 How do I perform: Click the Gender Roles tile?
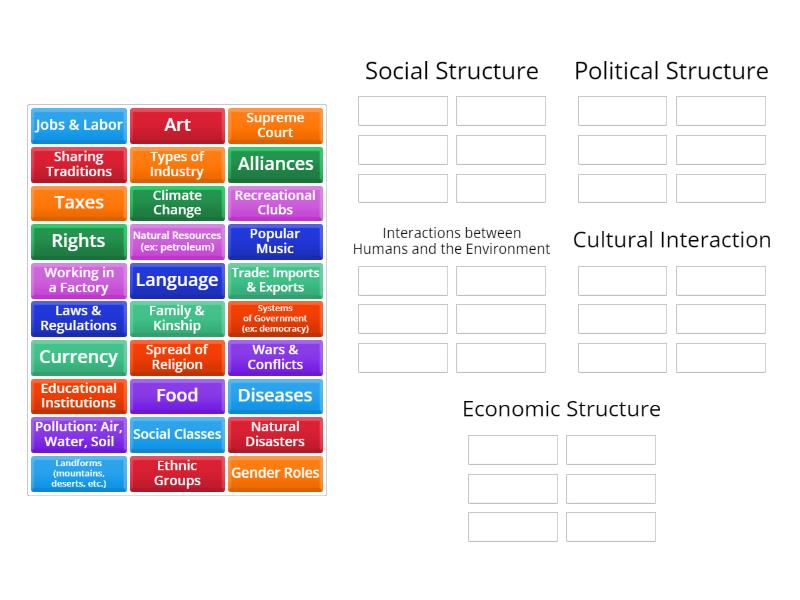click(x=276, y=473)
